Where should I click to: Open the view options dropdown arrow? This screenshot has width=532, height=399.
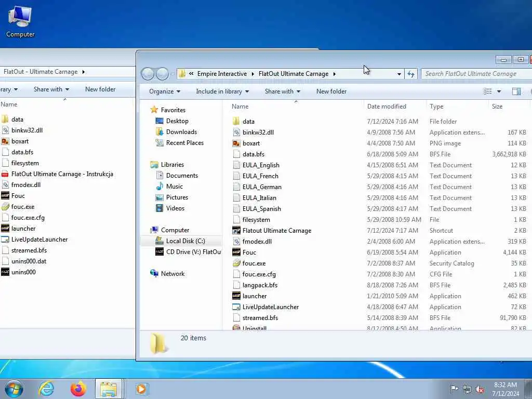pyautogui.click(x=499, y=91)
